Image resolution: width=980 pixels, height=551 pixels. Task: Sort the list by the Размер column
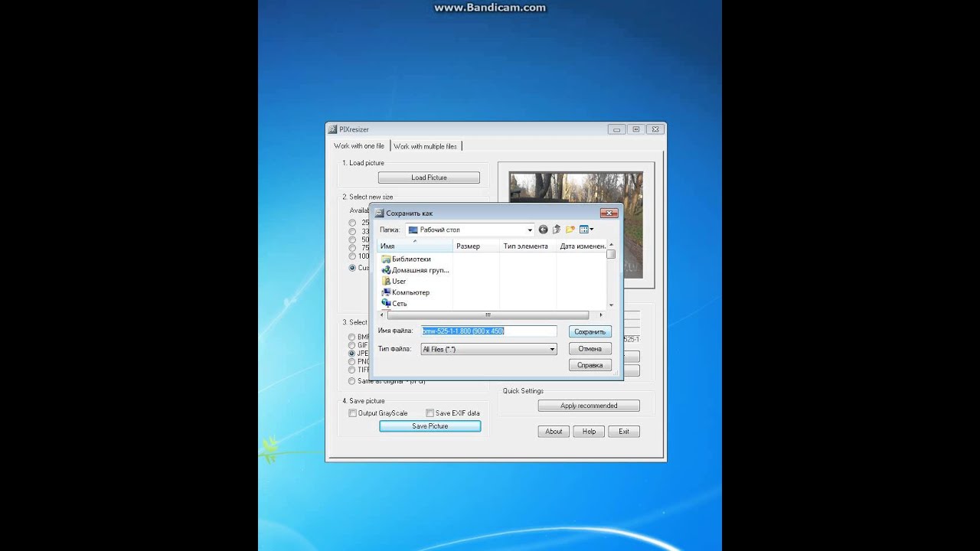point(476,246)
